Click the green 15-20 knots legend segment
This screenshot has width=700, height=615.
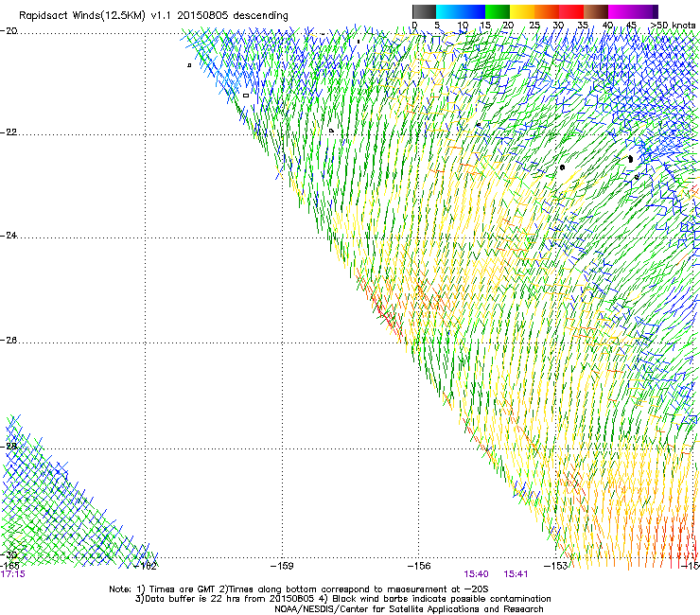pyautogui.click(x=498, y=11)
